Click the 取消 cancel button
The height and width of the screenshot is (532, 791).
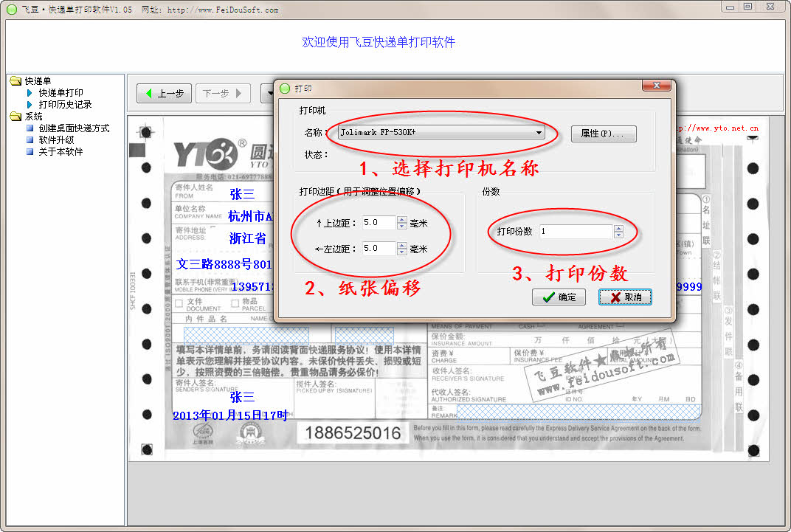pyautogui.click(x=625, y=297)
